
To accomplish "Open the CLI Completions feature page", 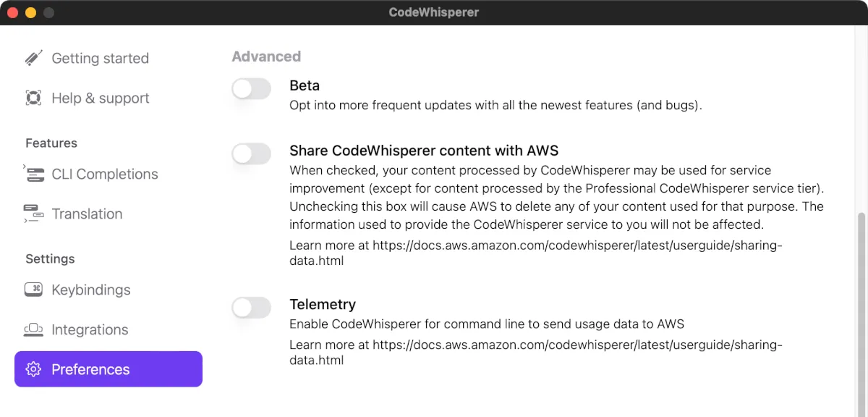I will (105, 174).
